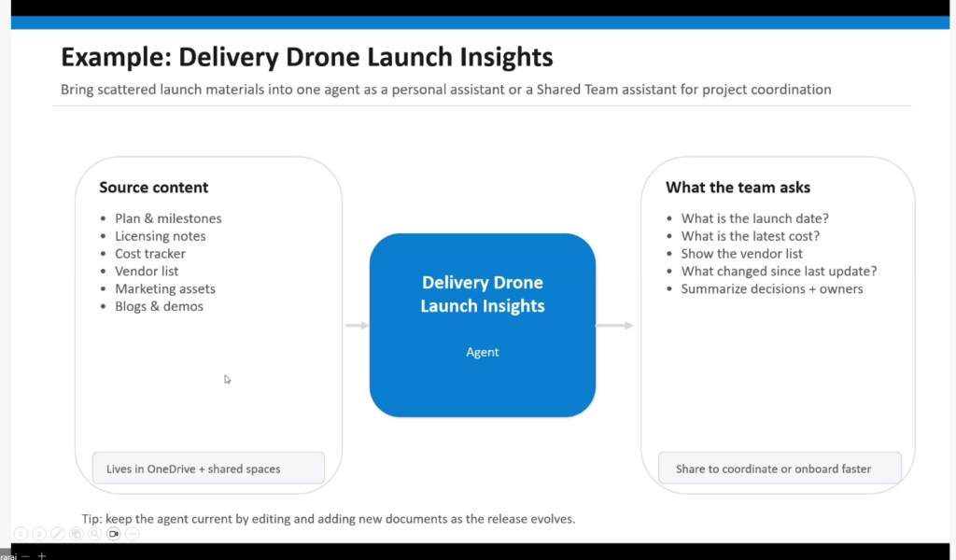Viewport: 956px width, 560px height.
Task: Open the pen and laser pointer tools
Action: coord(58,534)
